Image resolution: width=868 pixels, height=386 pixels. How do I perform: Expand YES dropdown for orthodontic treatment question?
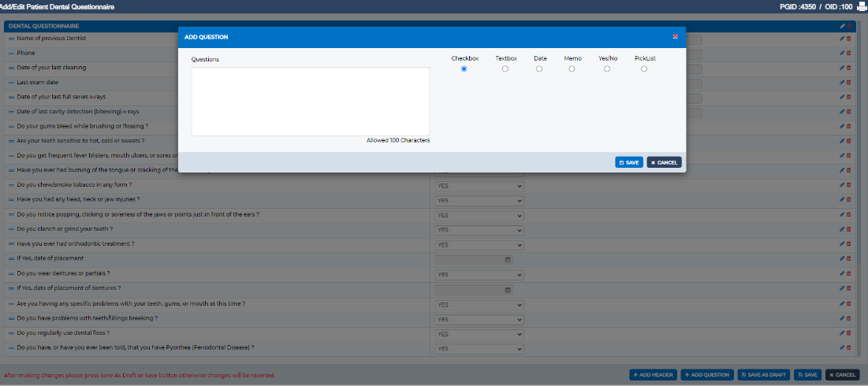click(x=479, y=245)
